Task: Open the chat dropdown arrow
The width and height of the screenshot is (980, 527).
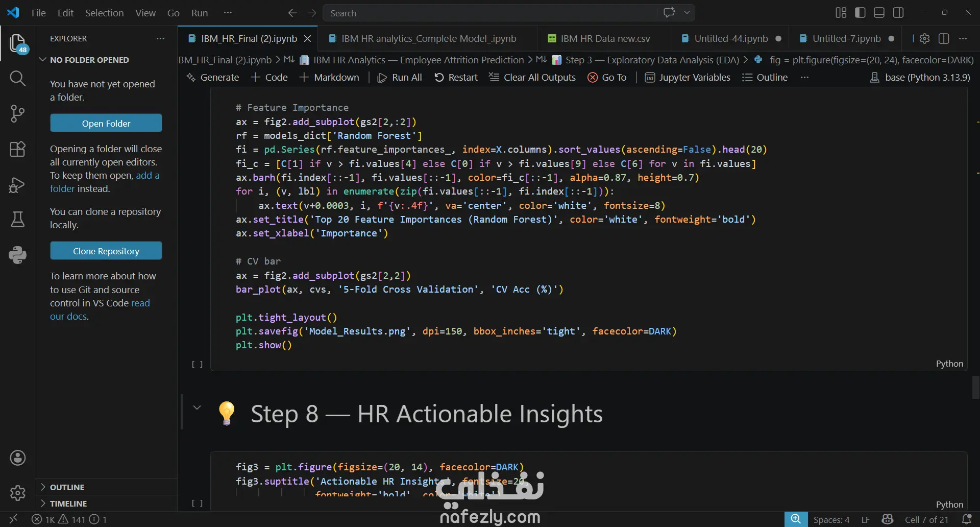Action: point(687,13)
